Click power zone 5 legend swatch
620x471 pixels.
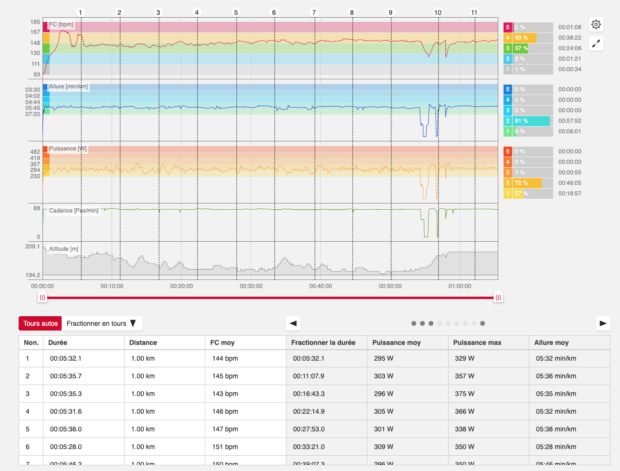[508, 151]
